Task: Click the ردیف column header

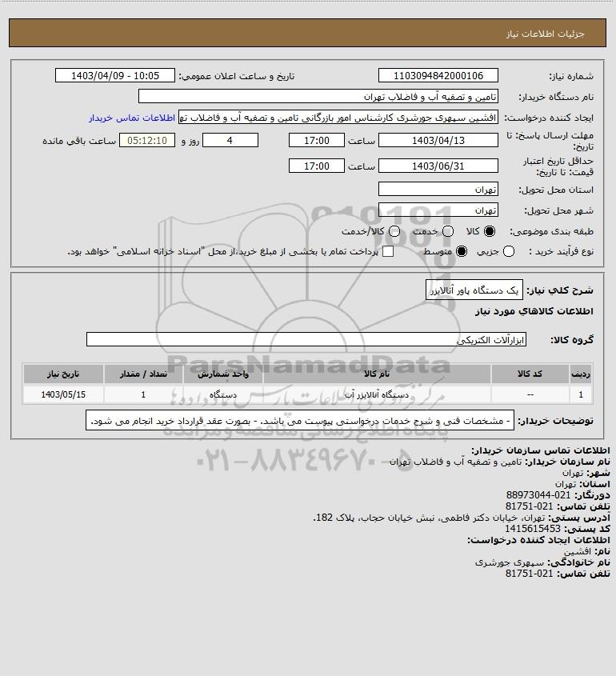Action: point(581,374)
